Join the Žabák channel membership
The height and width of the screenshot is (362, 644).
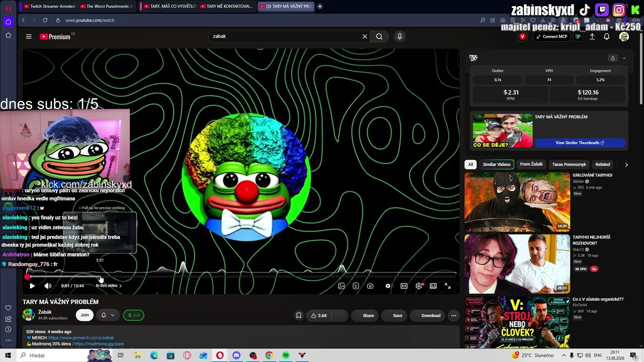tap(85, 315)
